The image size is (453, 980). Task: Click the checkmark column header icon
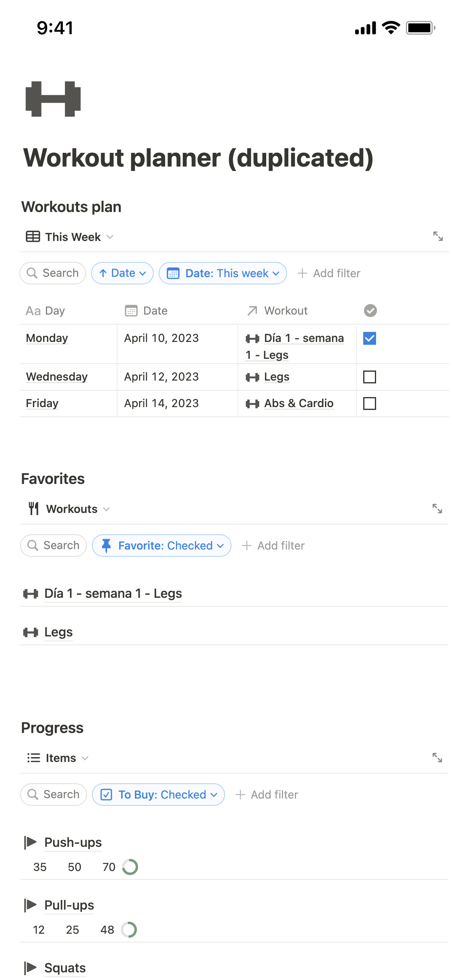[x=370, y=311]
